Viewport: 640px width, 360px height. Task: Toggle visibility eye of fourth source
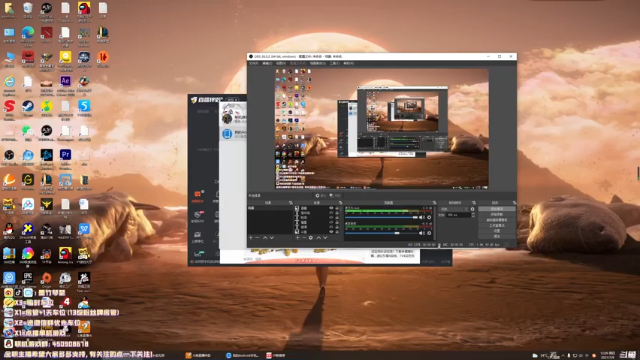(331, 222)
